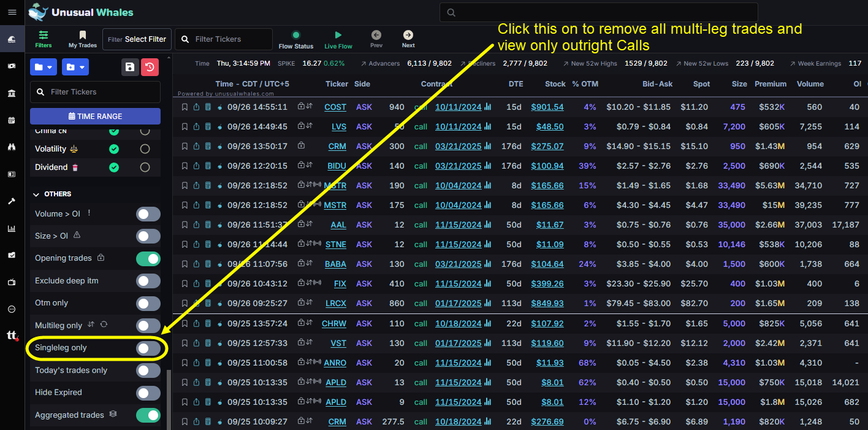Open the hamburger menu at top left
Screen dimensions: 868x430
tap(12, 12)
